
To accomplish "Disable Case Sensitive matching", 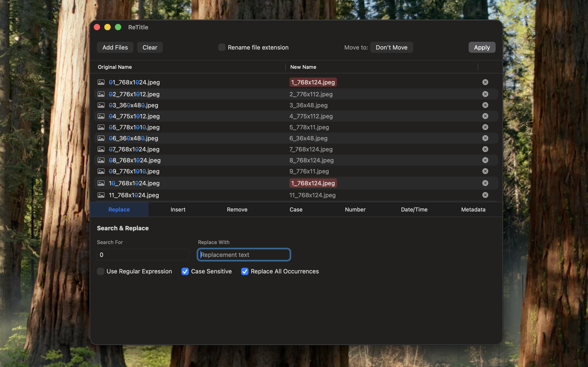I will tap(185, 271).
